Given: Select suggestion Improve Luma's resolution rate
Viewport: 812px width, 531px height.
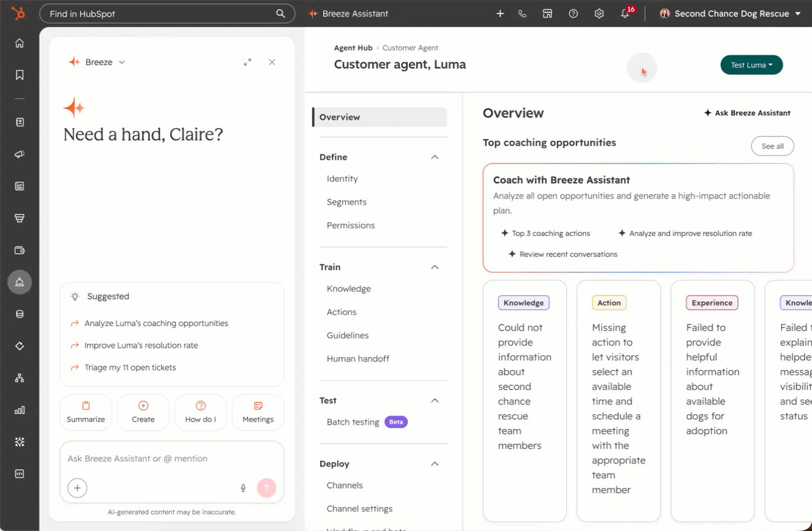Looking at the screenshot, I should coord(141,345).
